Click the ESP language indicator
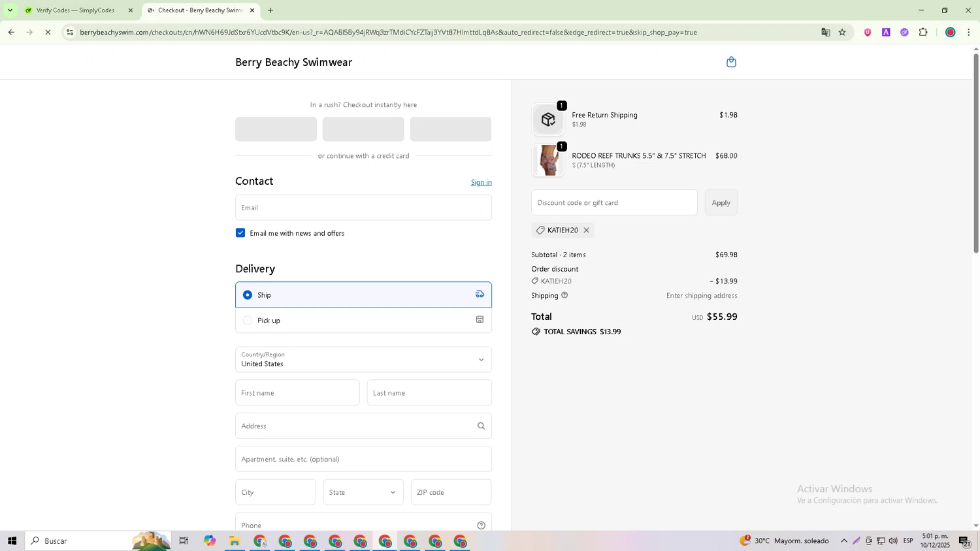 point(908,541)
